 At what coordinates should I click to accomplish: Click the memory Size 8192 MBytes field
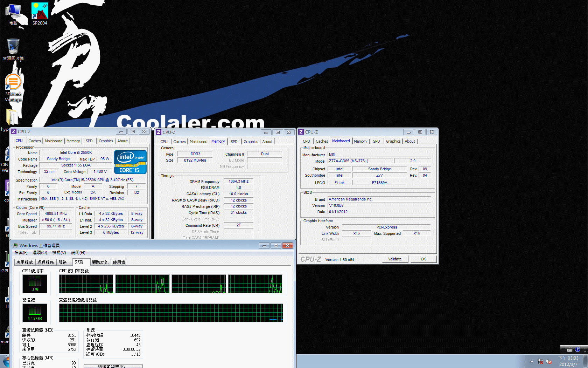point(195,160)
